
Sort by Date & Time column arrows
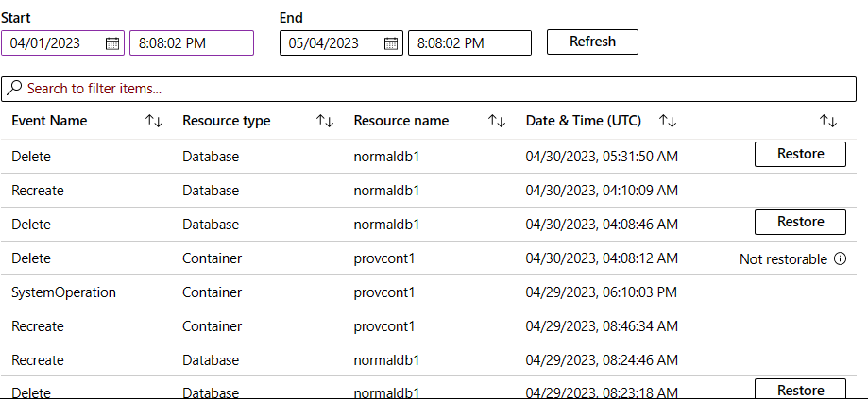pyautogui.click(x=668, y=121)
